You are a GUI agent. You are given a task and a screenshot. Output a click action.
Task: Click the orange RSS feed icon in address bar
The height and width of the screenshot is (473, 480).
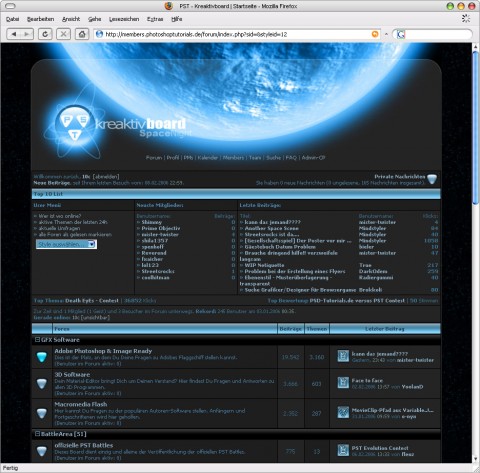[x=375, y=34]
